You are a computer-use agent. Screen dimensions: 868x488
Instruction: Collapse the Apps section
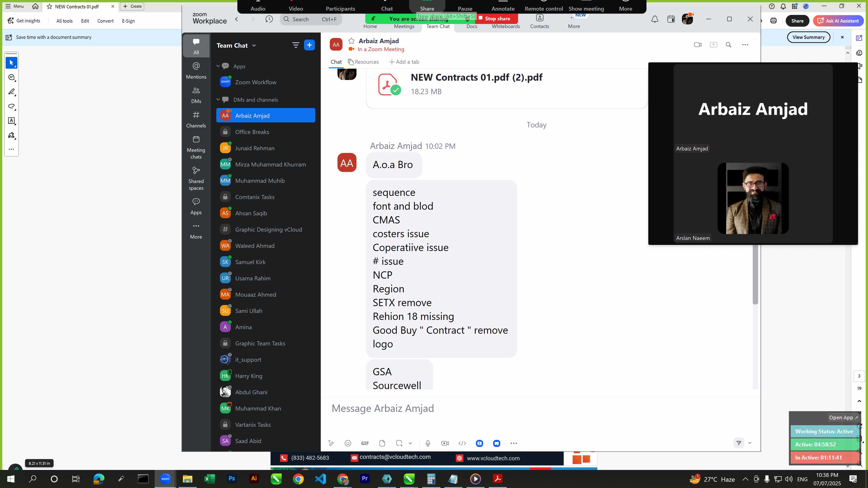point(218,66)
